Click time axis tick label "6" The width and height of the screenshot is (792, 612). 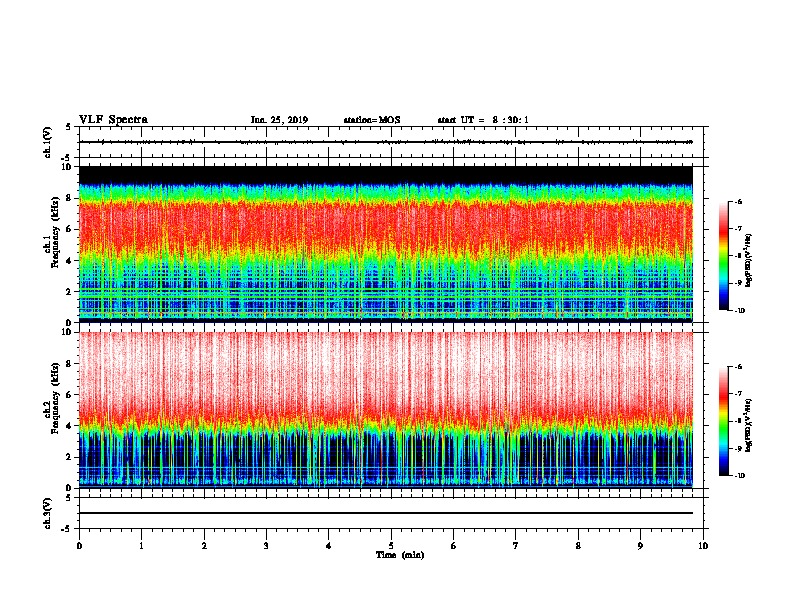pos(454,546)
